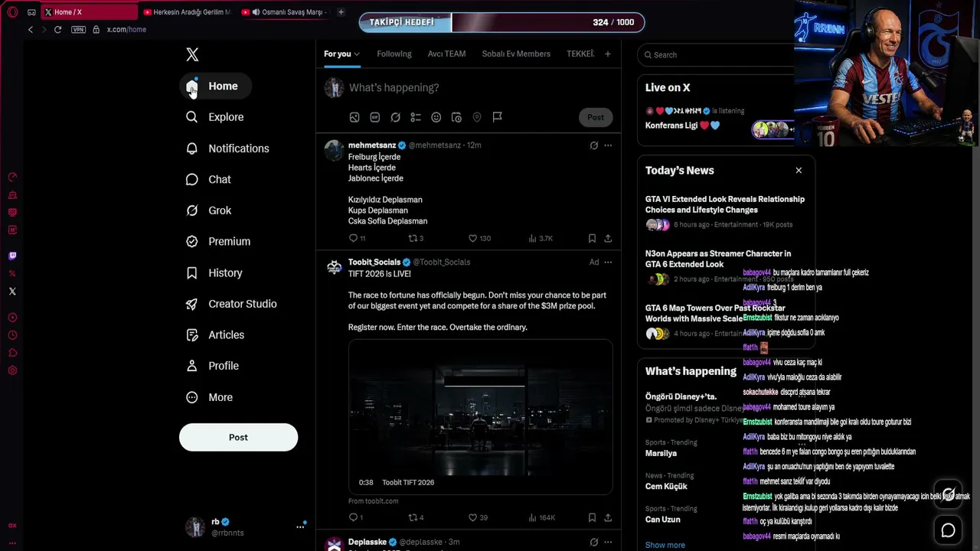The width and height of the screenshot is (980, 551).
Task: Open more options on the Toobit_Socials ad
Action: [608, 262]
